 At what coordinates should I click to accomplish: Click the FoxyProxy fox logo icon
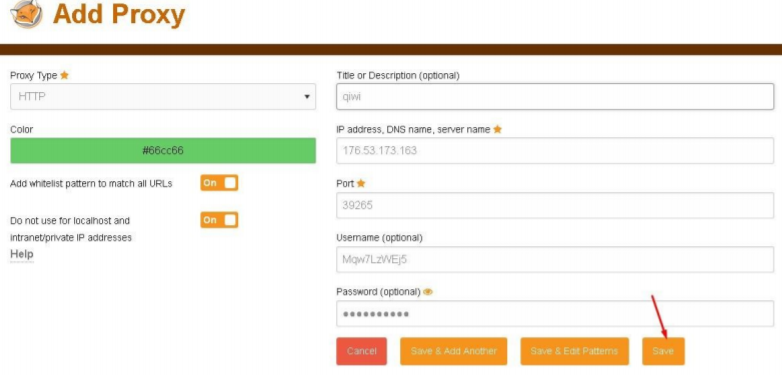(x=27, y=14)
